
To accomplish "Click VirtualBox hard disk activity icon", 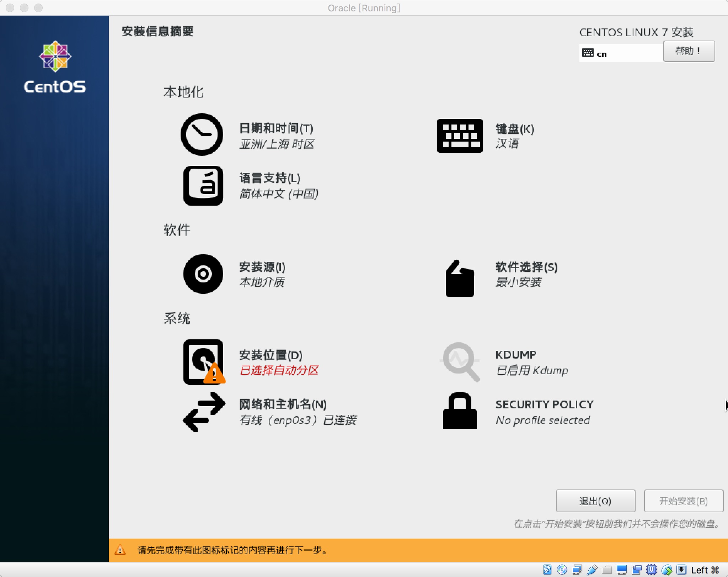I will (x=547, y=570).
